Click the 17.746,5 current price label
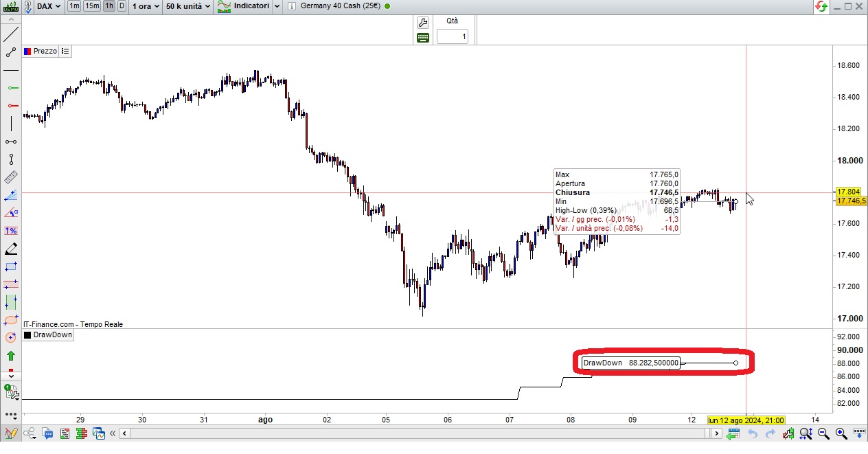The width and height of the screenshot is (868, 454). [850, 201]
